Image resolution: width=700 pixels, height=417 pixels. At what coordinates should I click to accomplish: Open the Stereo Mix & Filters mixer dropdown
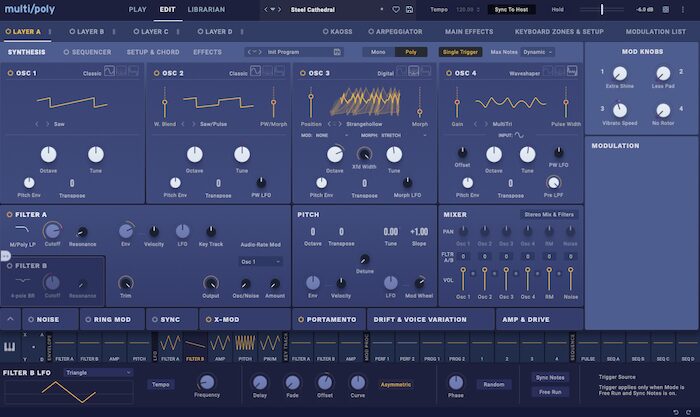tap(549, 215)
